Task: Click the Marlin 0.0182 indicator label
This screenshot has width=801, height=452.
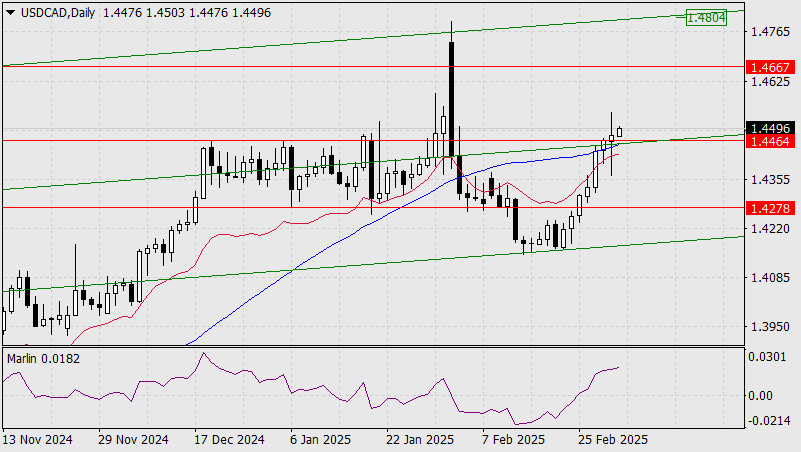Action: (43, 359)
